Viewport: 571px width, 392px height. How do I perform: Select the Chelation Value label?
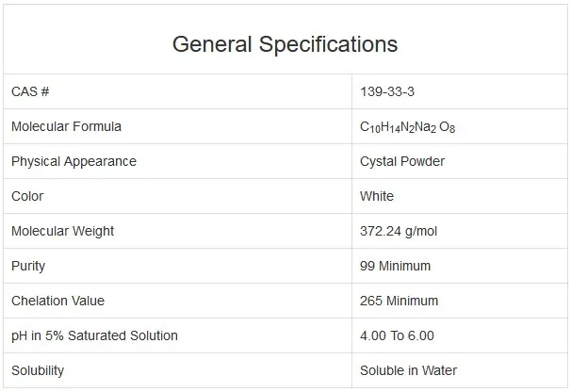tap(57, 301)
